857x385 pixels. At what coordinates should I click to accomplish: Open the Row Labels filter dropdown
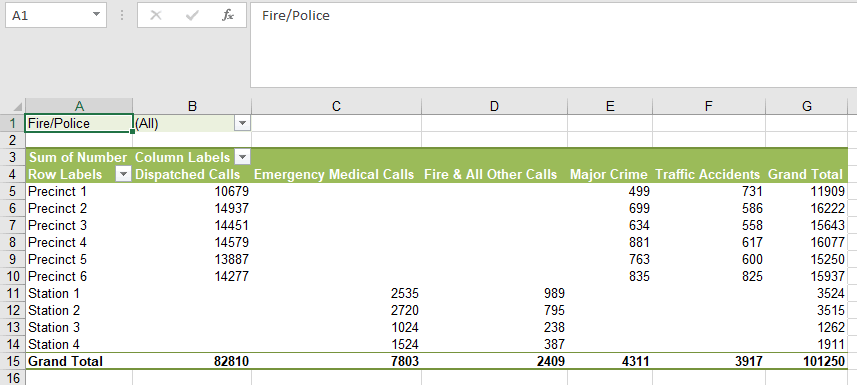tap(124, 174)
